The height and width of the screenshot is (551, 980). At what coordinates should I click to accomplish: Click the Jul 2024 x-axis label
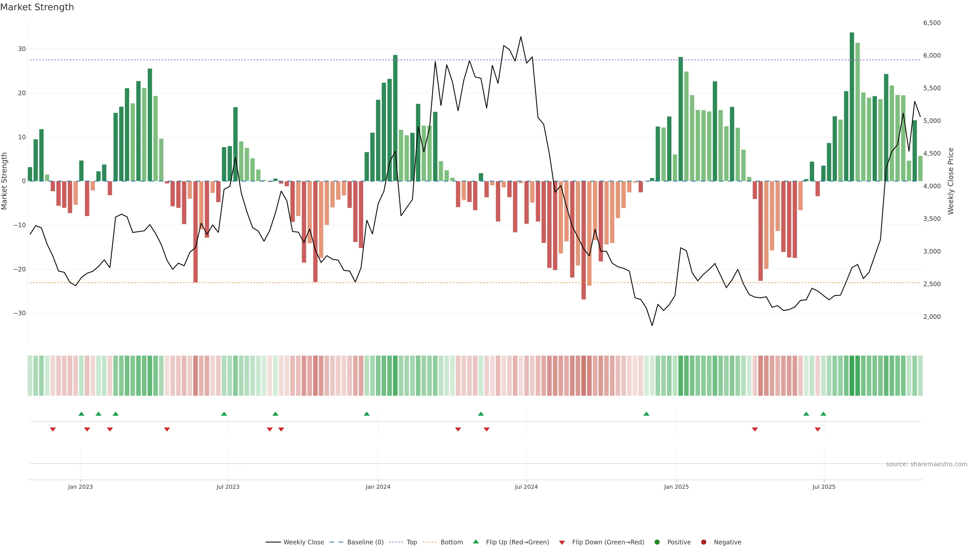[x=526, y=487]
